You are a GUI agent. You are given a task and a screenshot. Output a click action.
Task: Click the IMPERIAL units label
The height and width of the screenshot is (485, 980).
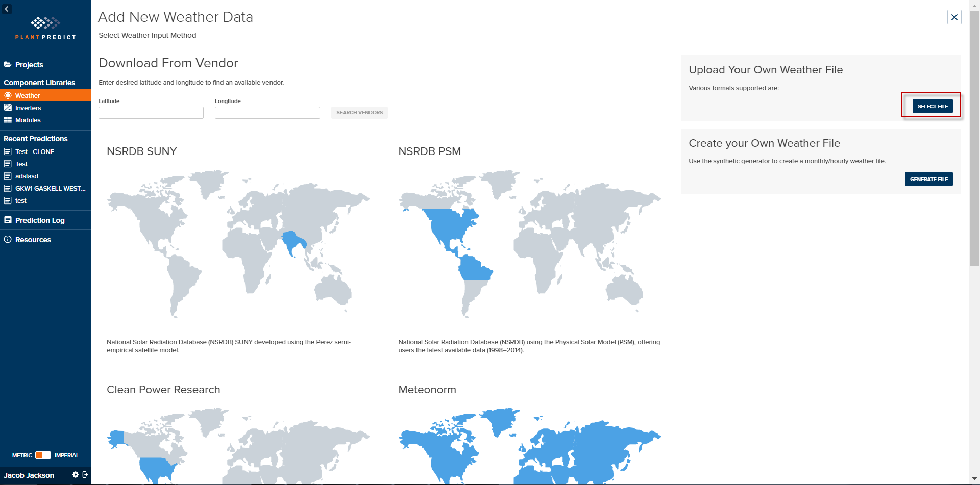(67, 455)
